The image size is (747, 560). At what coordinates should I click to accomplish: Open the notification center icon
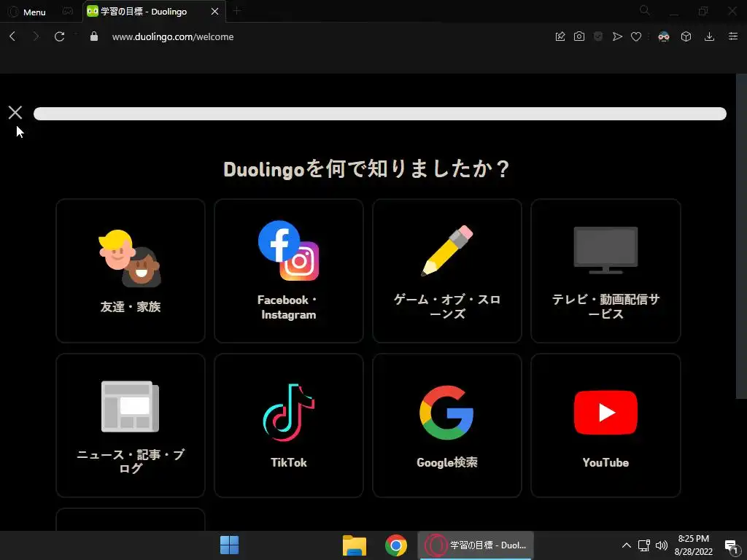(x=731, y=545)
